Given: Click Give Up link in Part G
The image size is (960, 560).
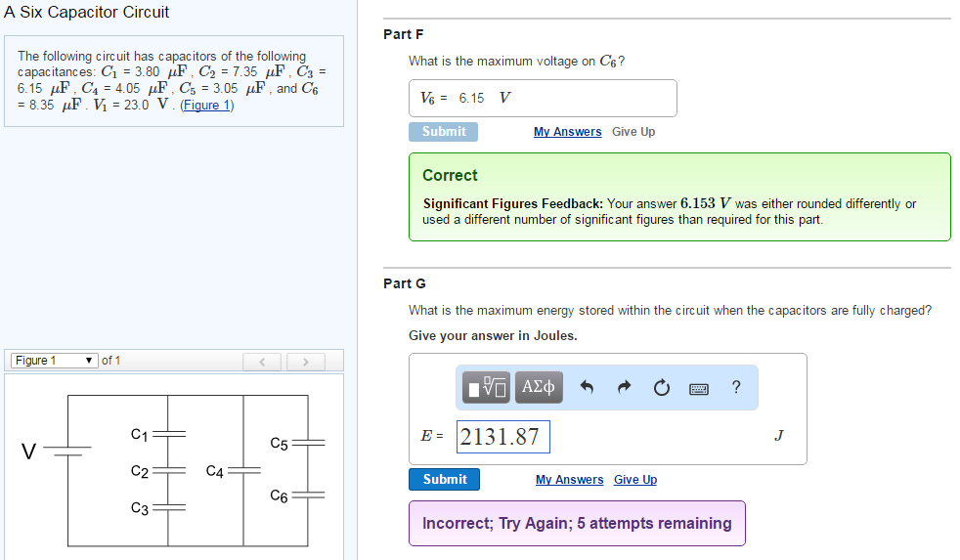Looking at the screenshot, I should (635, 480).
